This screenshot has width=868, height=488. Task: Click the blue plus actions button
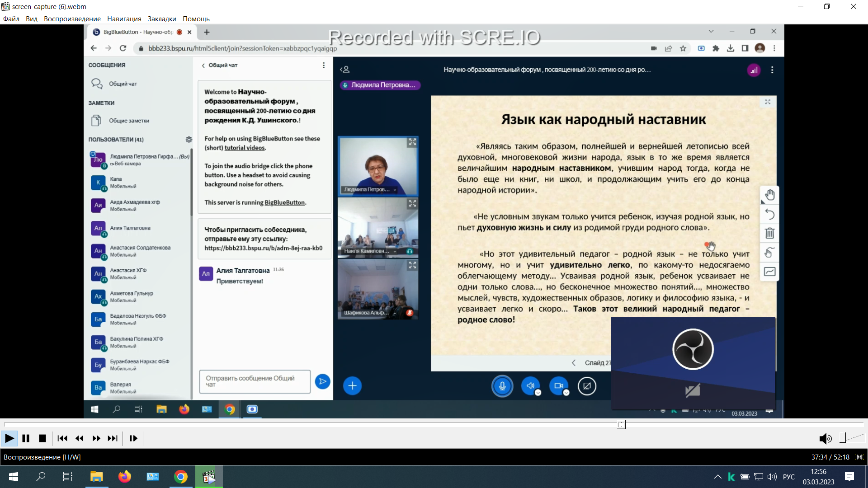(352, 386)
